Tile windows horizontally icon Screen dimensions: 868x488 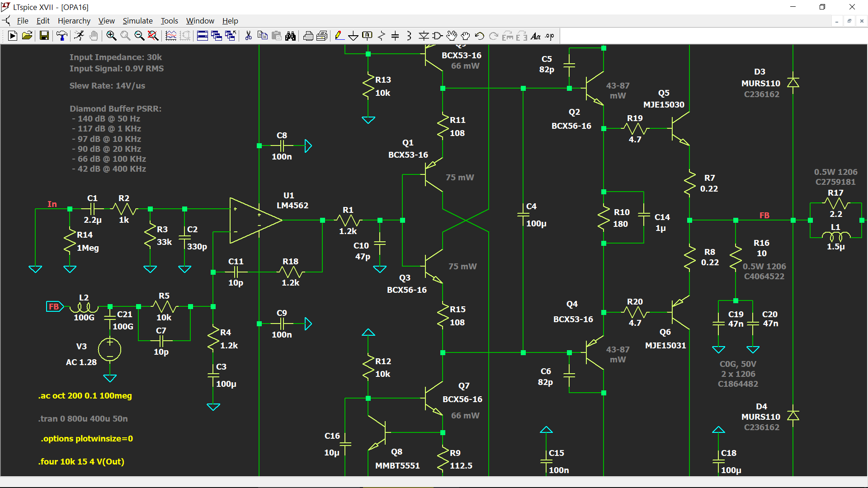(x=203, y=36)
